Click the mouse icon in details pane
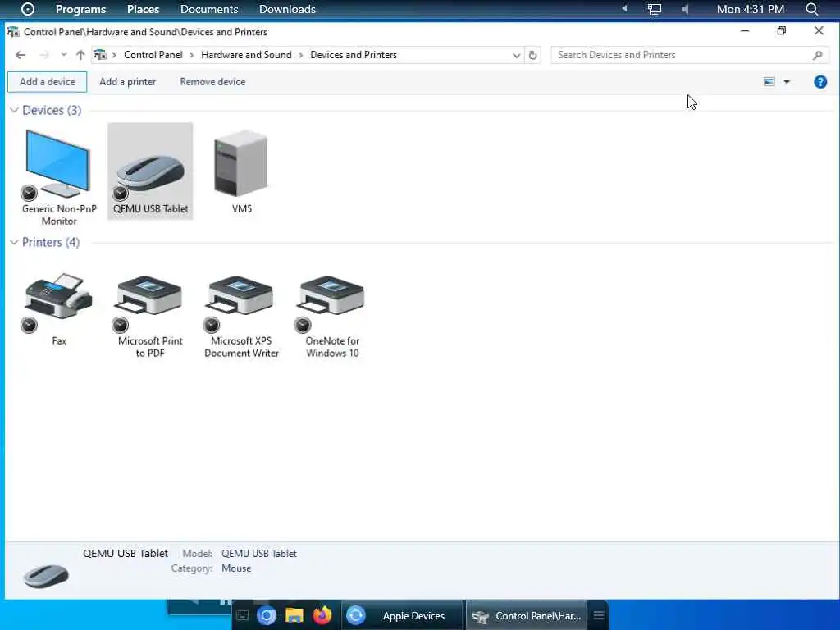Viewport: 840px width, 630px height. [x=46, y=575]
